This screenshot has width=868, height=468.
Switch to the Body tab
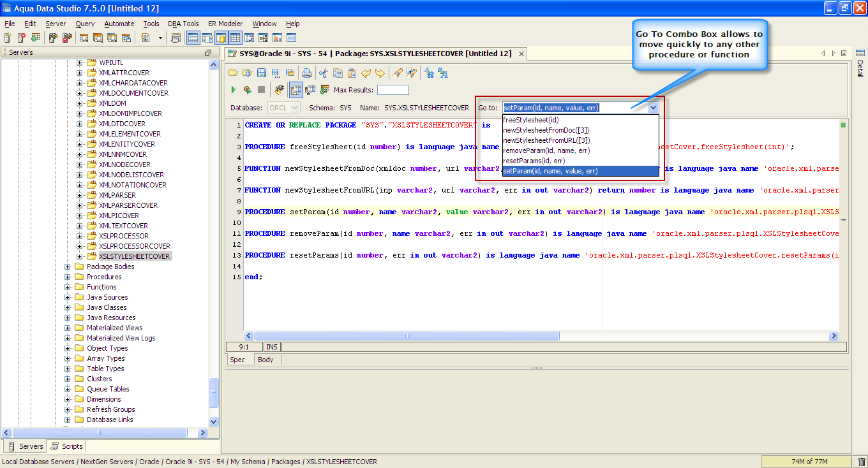[x=266, y=360]
